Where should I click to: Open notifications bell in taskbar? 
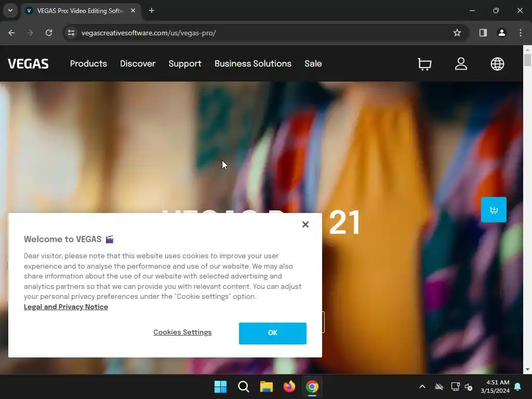[x=518, y=387]
